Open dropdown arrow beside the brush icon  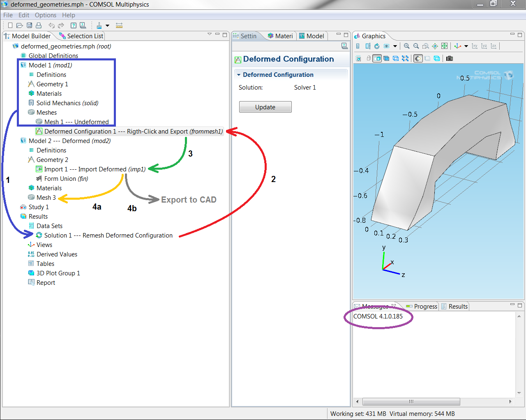[107, 25]
